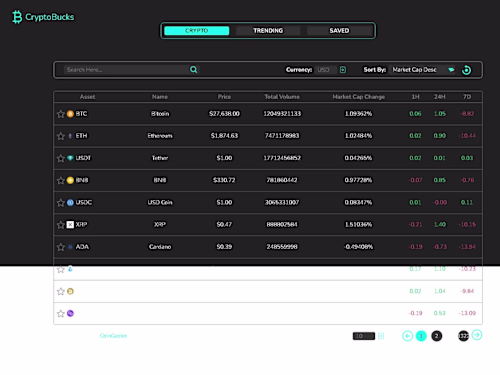
Task: Save XRP with the star icon
Action: click(x=60, y=225)
